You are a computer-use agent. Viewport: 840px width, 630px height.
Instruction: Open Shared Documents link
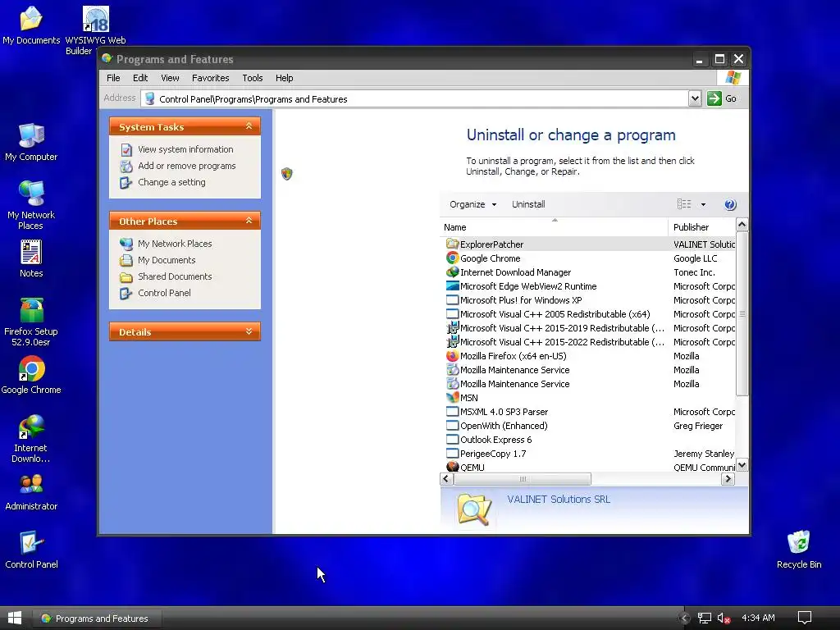pos(175,276)
